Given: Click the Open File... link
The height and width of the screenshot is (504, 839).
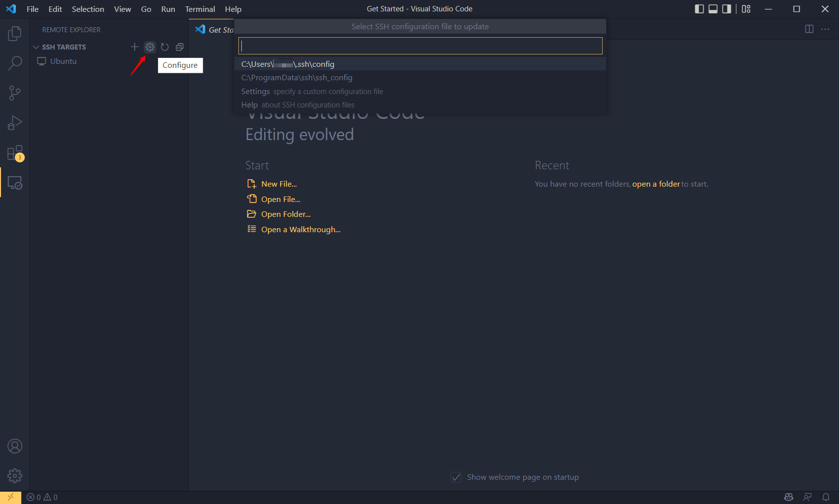Looking at the screenshot, I should tap(281, 200).
